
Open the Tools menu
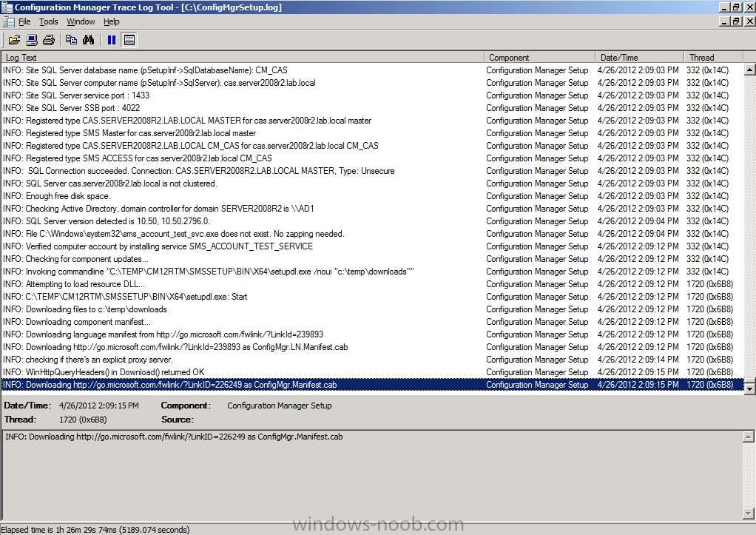click(48, 21)
